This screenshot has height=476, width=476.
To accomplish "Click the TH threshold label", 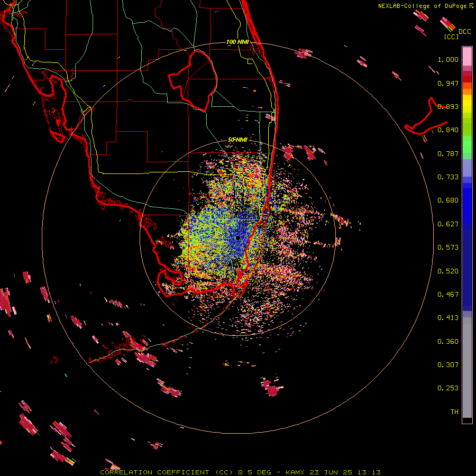I will 454,412.
